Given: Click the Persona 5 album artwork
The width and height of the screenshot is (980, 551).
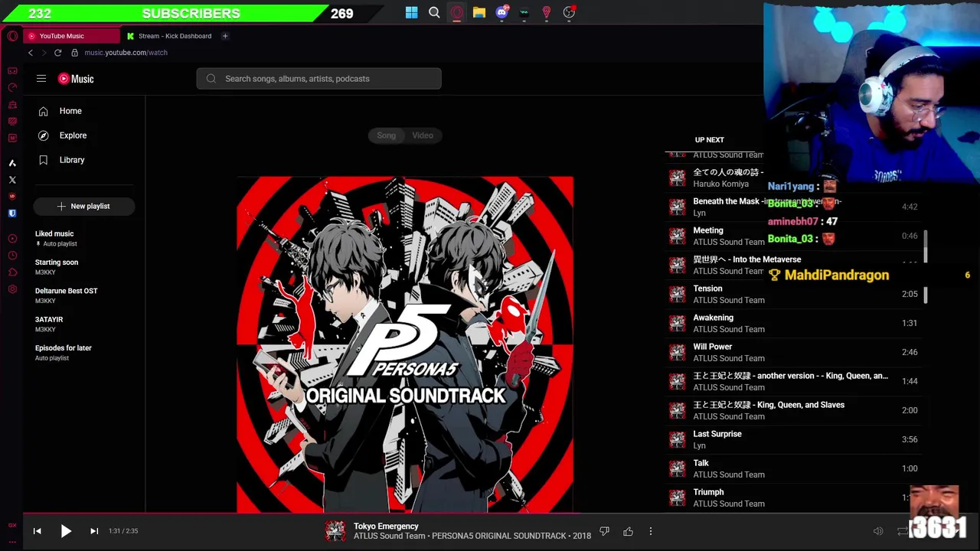Looking at the screenshot, I should tap(405, 344).
